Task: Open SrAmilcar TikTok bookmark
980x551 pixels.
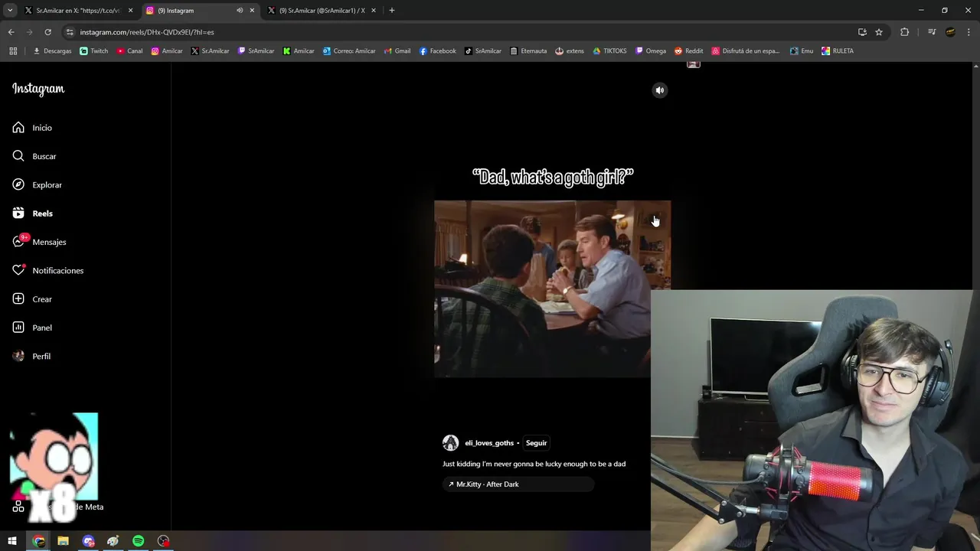Action: point(483,51)
